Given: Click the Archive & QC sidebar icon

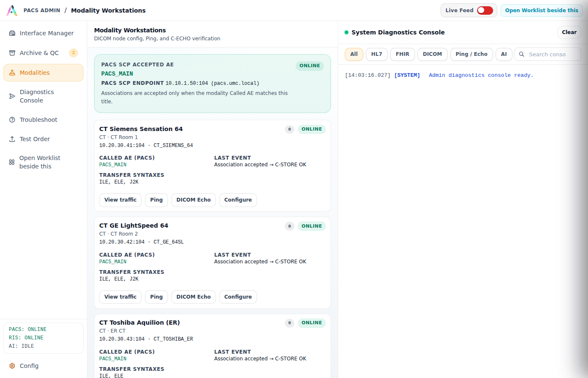Looking at the screenshot, I should coord(12,53).
